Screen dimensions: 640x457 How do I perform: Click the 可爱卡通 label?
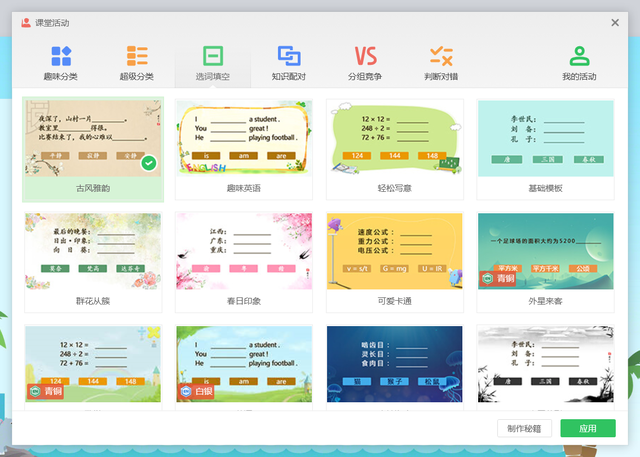click(395, 301)
